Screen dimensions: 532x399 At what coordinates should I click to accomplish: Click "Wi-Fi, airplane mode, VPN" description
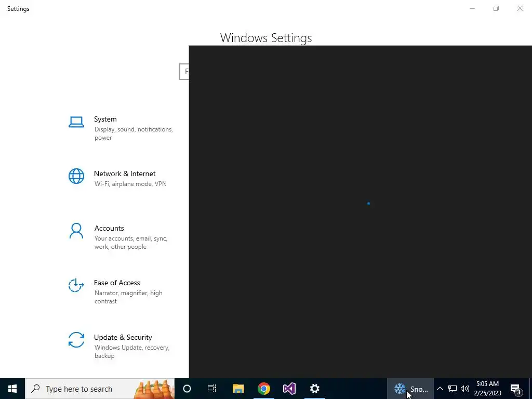pyautogui.click(x=130, y=184)
